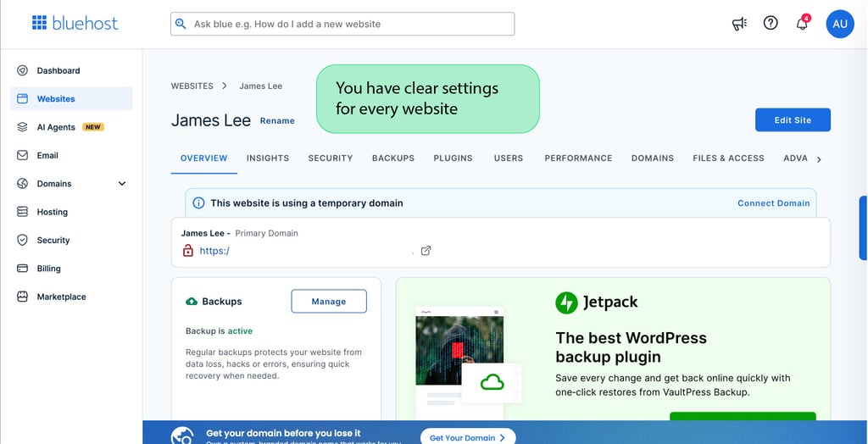Click the Websites sidebar icon

[x=22, y=98]
